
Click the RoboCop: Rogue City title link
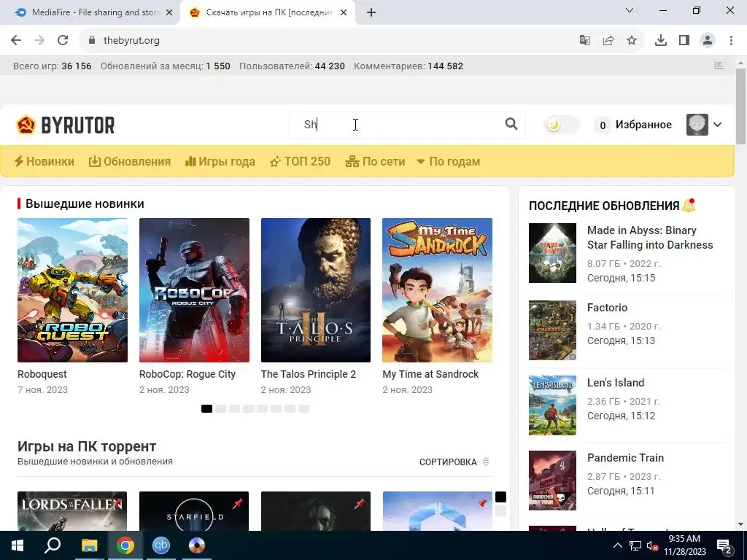187,374
